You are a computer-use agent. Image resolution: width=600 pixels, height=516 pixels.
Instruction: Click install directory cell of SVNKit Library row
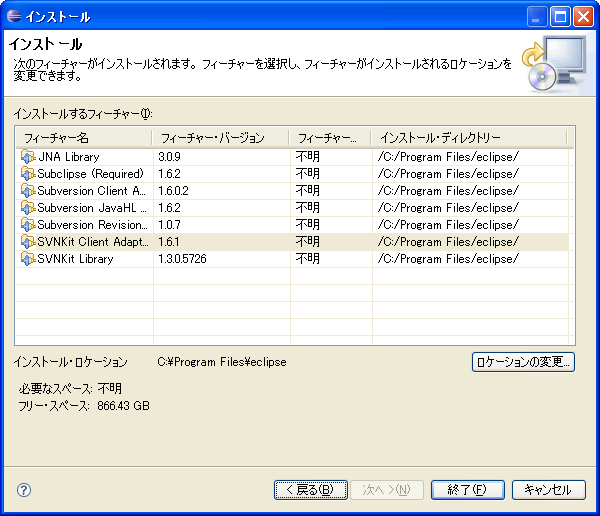[x=448, y=259]
